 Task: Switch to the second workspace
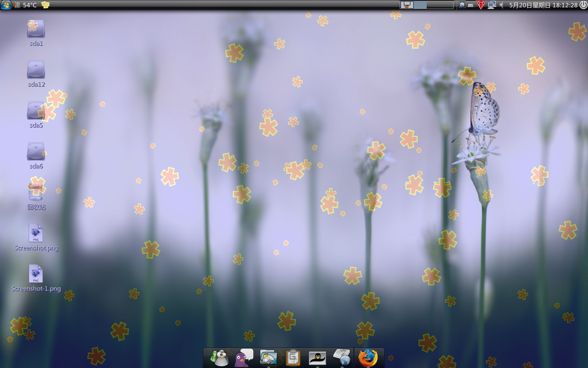point(420,5)
